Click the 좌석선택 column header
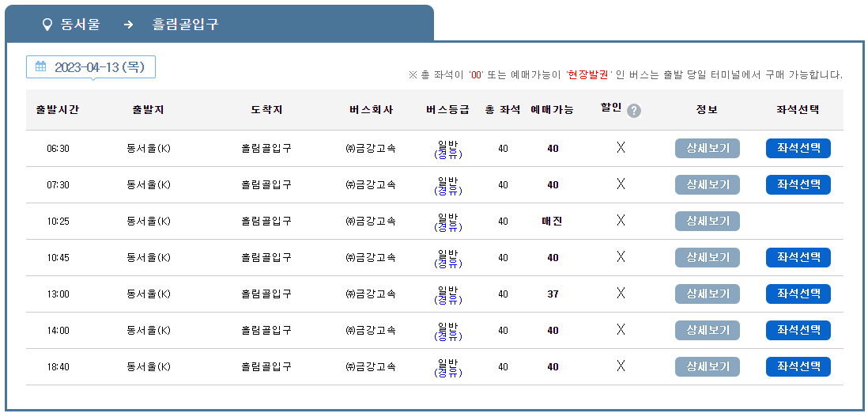 click(798, 110)
